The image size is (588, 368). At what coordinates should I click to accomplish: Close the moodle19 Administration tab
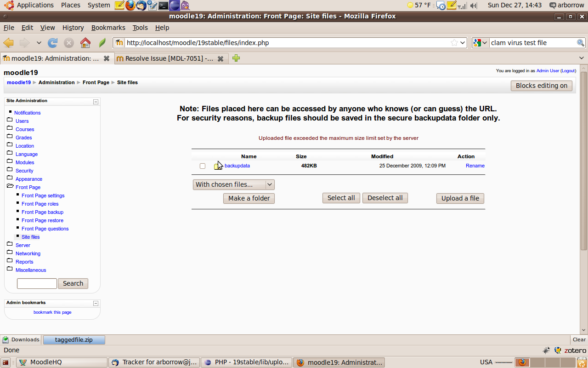[107, 58]
